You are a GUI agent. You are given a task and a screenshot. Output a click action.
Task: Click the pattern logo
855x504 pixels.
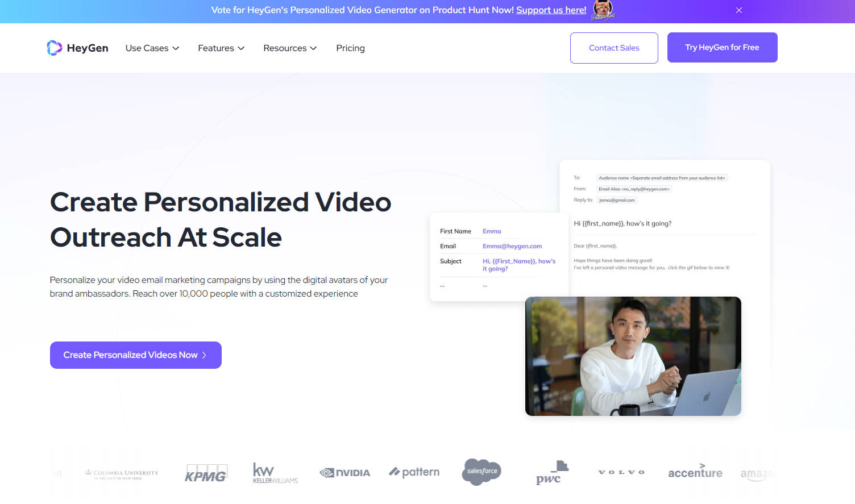[x=414, y=472]
